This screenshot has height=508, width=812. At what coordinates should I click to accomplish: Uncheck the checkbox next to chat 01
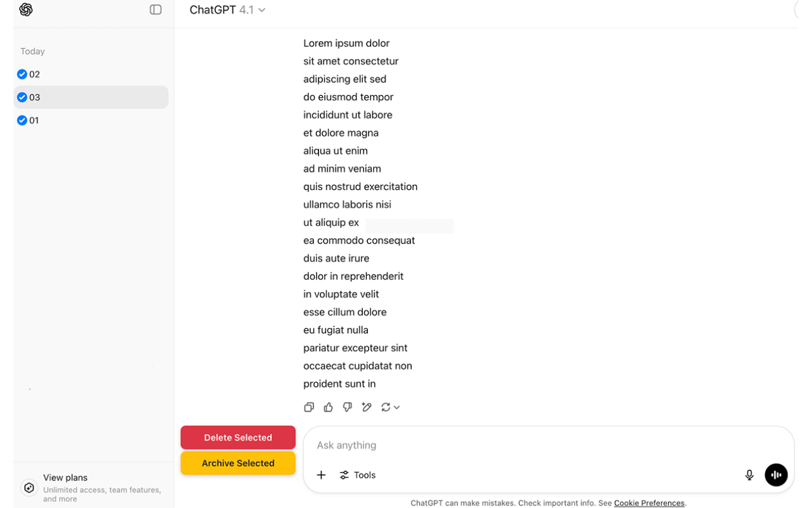coord(22,120)
